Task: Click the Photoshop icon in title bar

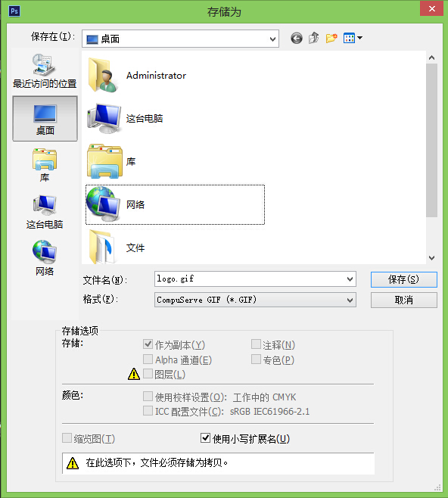Action: pos(14,11)
